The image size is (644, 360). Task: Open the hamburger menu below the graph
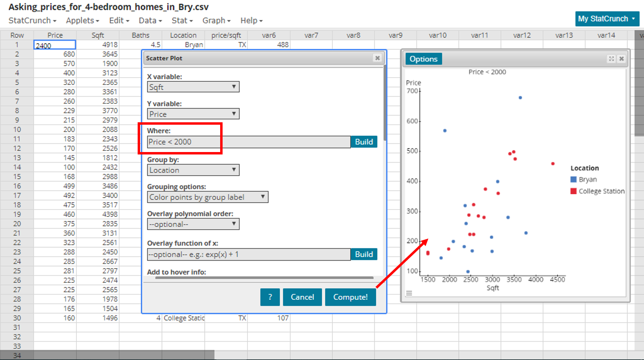click(x=409, y=293)
